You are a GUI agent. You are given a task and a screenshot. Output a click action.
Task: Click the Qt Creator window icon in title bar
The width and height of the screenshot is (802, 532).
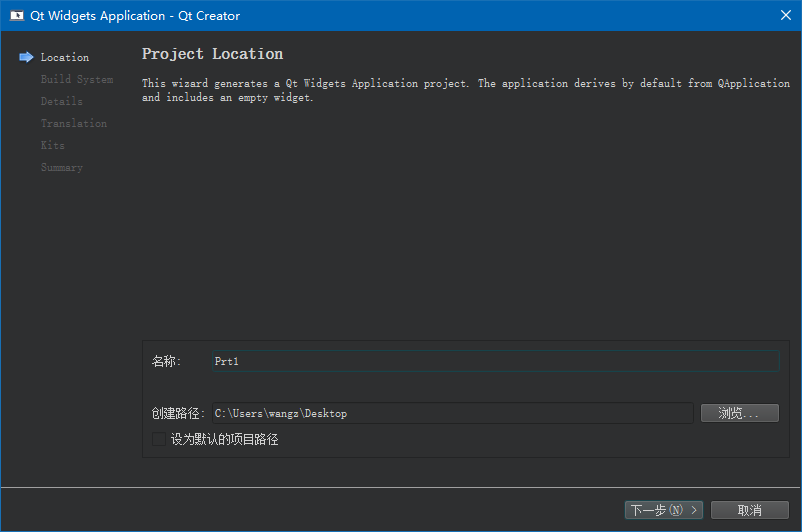point(17,15)
